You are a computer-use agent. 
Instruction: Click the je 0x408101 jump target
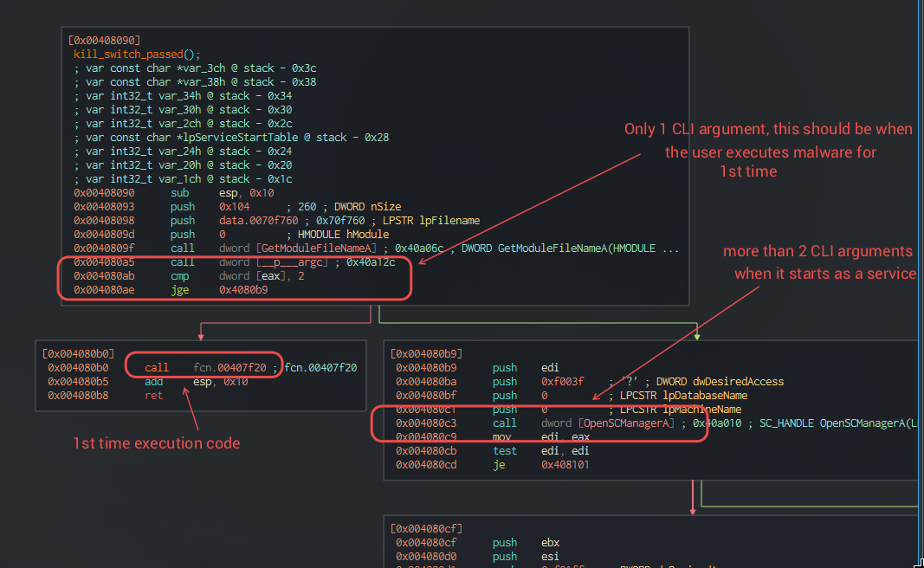coord(565,464)
